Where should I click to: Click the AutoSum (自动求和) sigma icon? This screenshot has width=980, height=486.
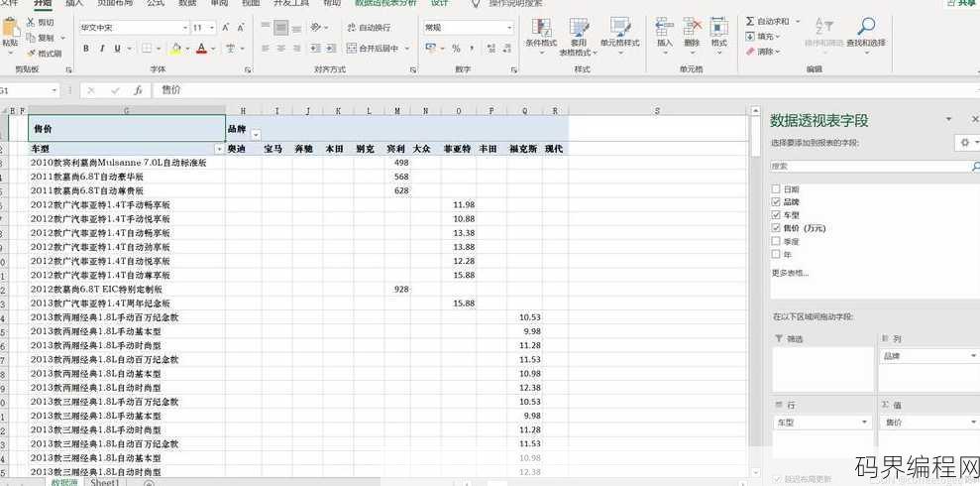[x=750, y=21]
